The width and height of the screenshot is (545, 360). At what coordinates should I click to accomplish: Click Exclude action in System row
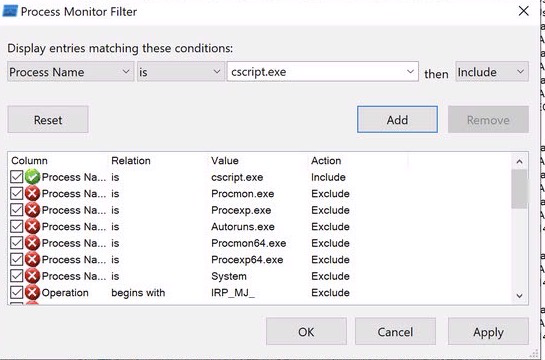[x=330, y=276]
